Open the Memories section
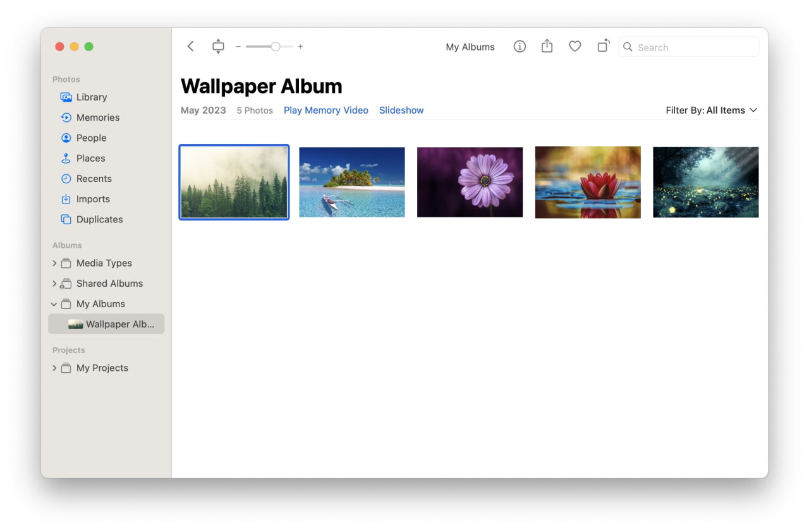The height and width of the screenshot is (532, 809). pos(97,117)
